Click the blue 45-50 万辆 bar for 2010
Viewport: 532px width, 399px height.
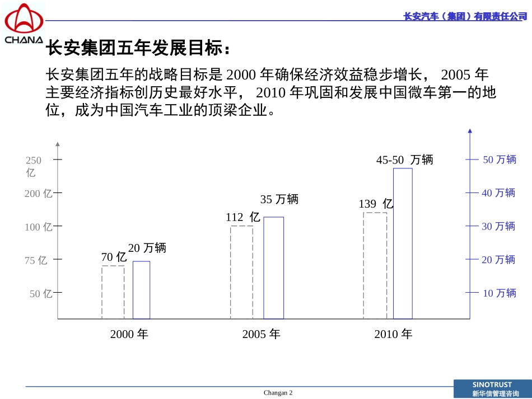pyautogui.click(x=403, y=243)
